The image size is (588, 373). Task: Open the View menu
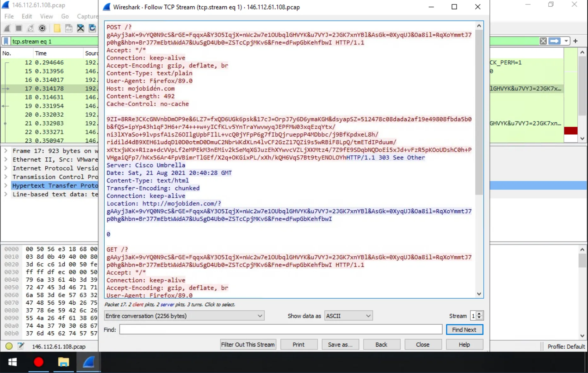pos(46,16)
